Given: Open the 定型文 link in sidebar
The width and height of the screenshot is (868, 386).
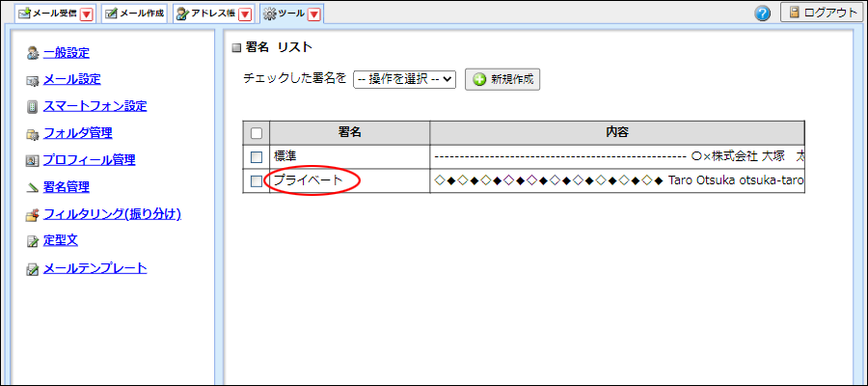Looking at the screenshot, I should pos(60,240).
